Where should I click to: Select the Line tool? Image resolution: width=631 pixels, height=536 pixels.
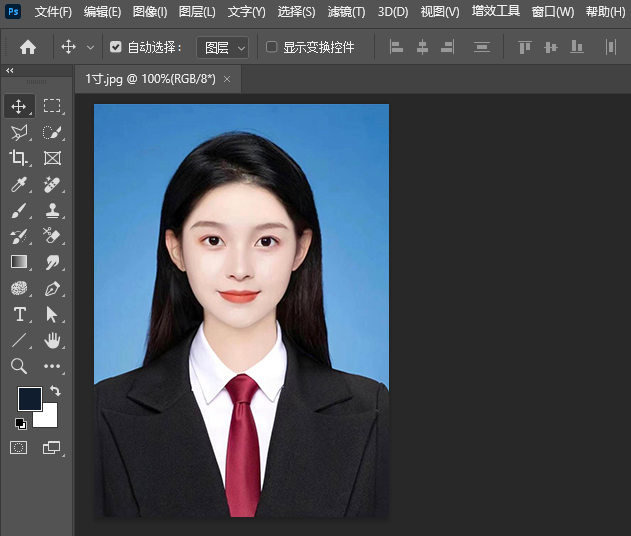coord(19,340)
